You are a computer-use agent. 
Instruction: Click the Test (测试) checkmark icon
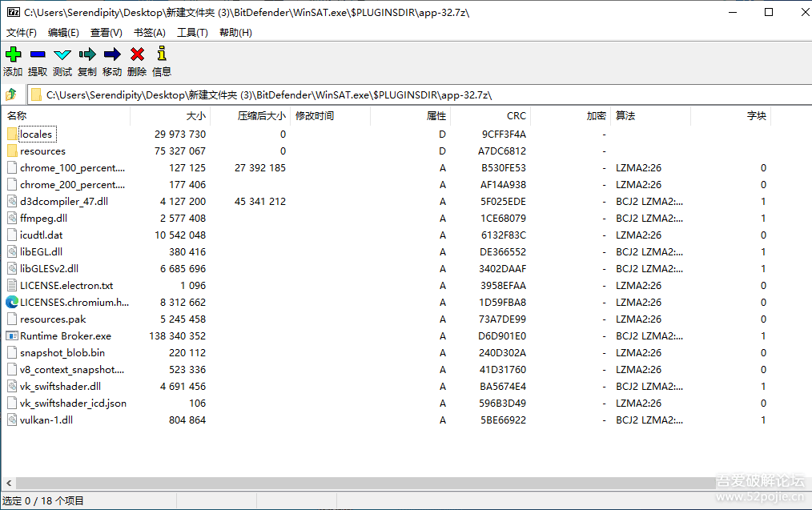62,54
